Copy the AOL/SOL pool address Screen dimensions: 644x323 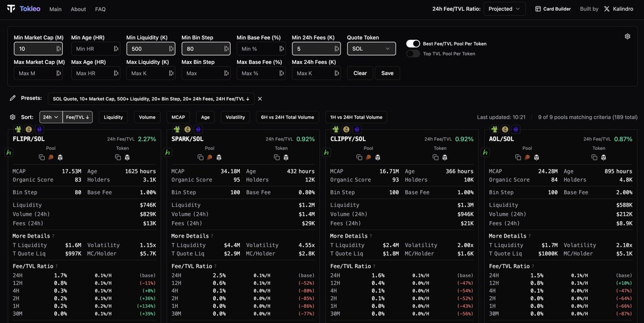pos(518,157)
